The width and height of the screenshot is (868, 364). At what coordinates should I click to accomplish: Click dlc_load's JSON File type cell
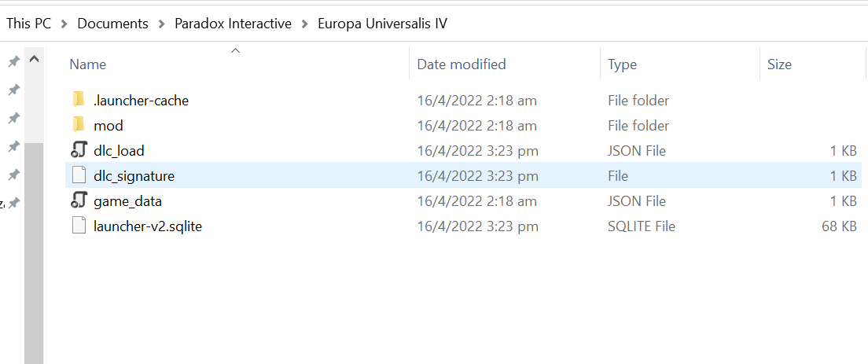pos(637,150)
